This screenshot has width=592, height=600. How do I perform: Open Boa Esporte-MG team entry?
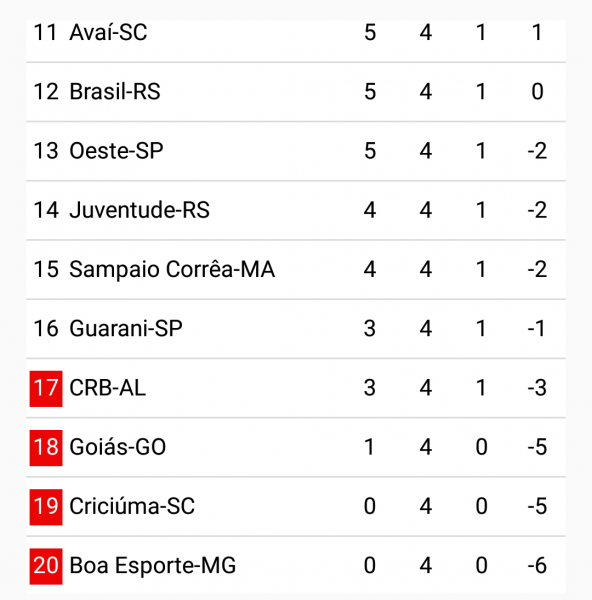point(296,565)
